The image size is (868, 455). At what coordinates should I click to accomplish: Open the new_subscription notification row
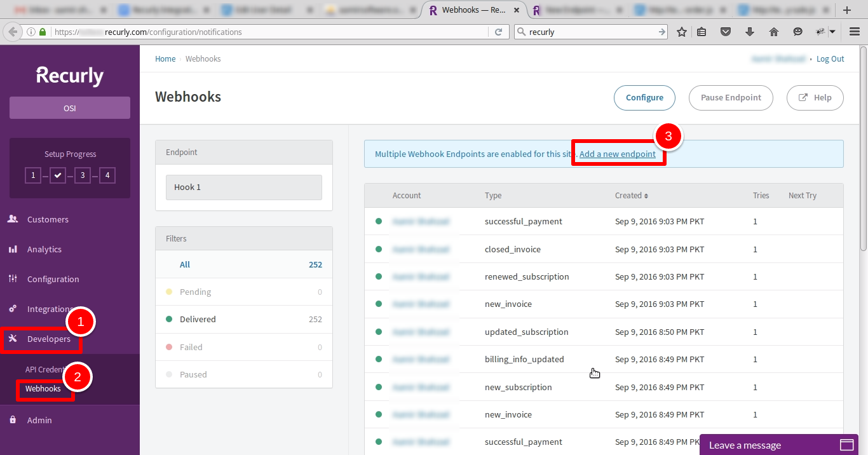tap(604, 387)
